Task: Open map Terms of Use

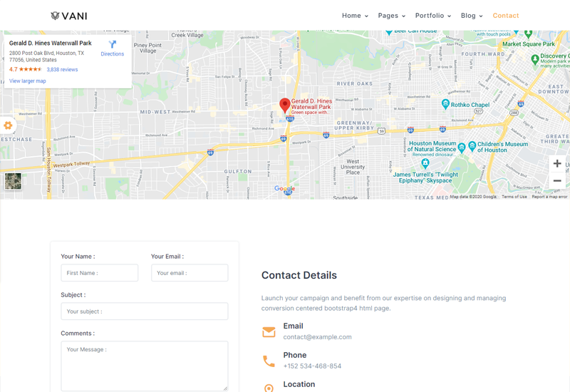Action: (514, 197)
